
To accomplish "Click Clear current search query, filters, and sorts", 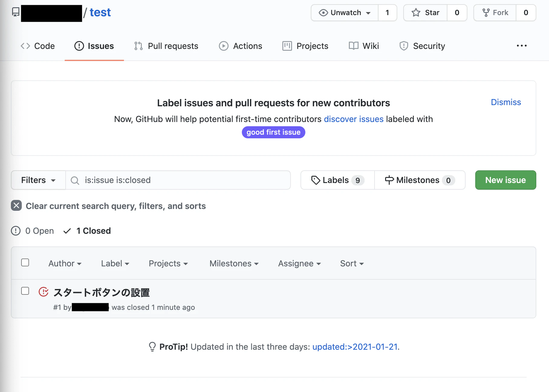I will coord(116,206).
